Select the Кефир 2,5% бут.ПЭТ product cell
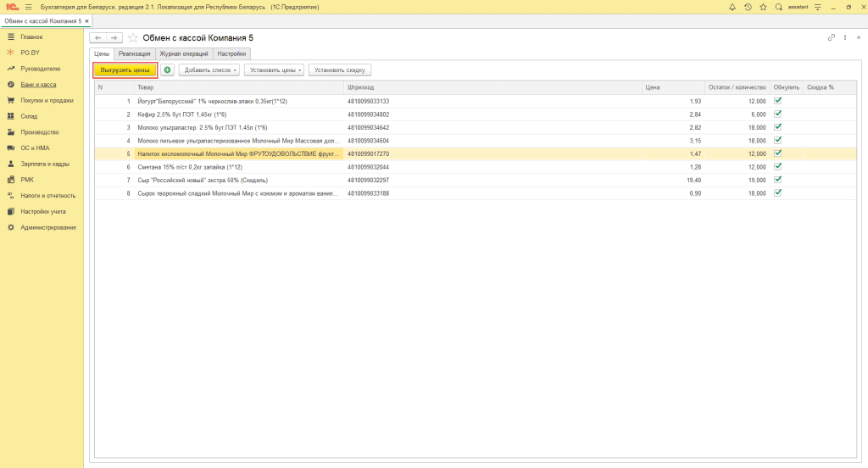868x468 pixels. [238, 114]
